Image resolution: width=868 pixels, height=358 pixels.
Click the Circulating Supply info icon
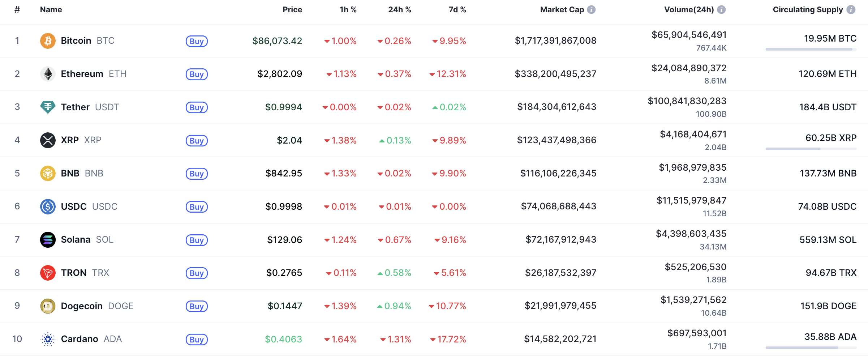pos(851,10)
